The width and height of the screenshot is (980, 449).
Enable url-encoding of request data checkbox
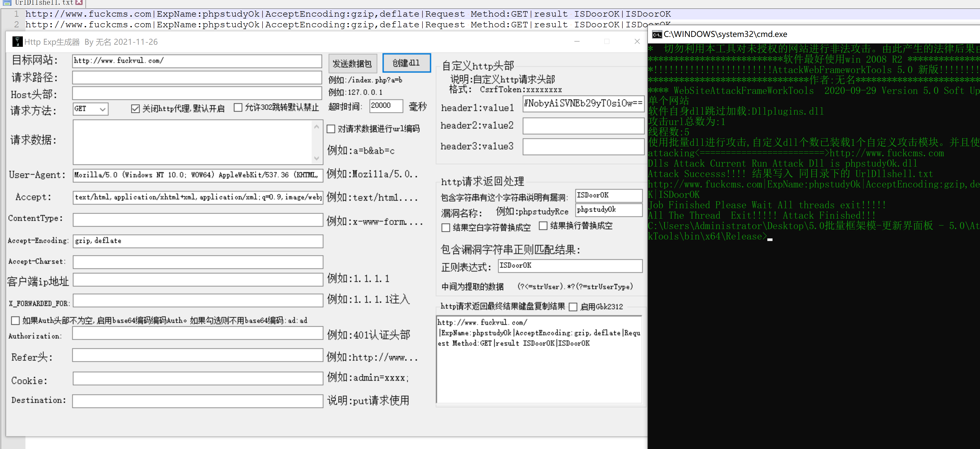(x=331, y=129)
